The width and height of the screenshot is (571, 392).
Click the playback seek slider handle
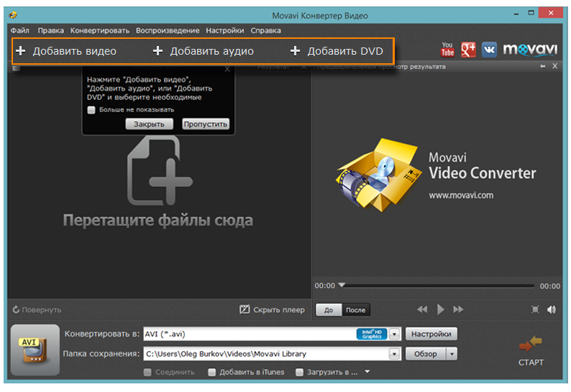[x=342, y=285]
